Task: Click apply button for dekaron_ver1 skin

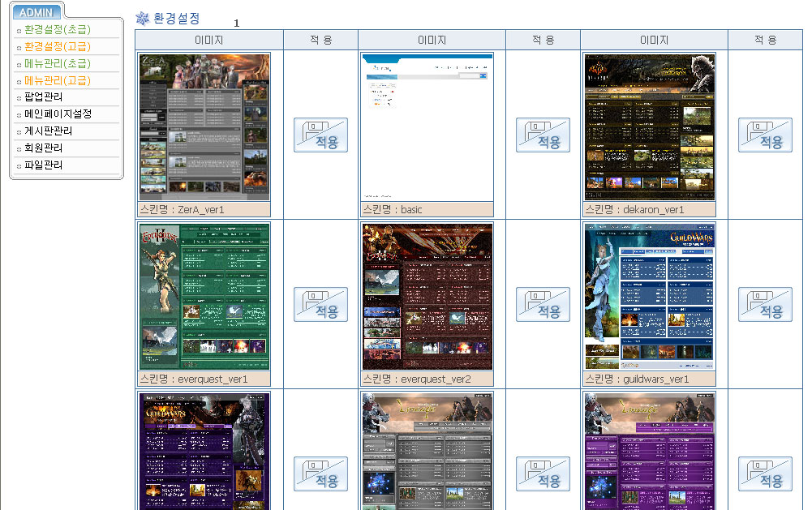Action: [x=765, y=135]
